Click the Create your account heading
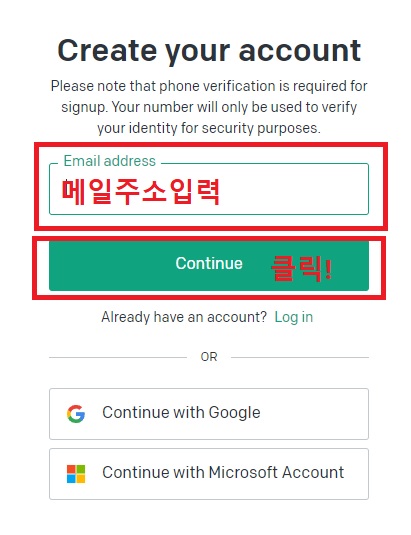Image resolution: width=411 pixels, height=535 pixels. (209, 50)
